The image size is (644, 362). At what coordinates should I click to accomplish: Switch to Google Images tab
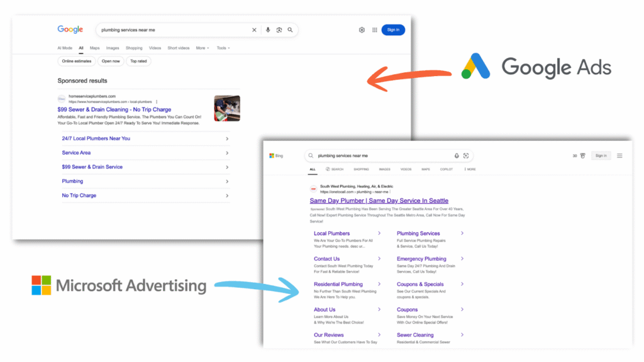pos(113,48)
